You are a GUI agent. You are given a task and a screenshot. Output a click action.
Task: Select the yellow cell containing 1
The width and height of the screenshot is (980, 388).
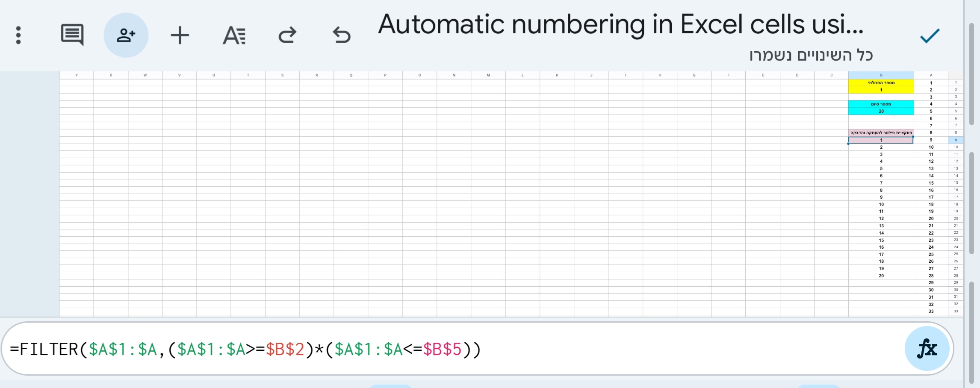click(x=881, y=90)
